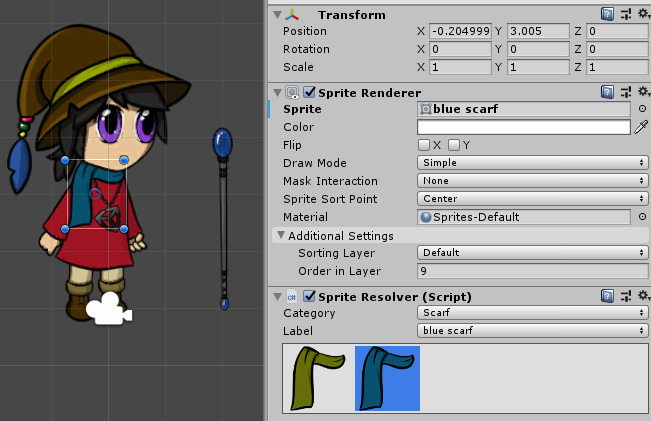Open the Category dropdown showing Scarf

coord(532,313)
